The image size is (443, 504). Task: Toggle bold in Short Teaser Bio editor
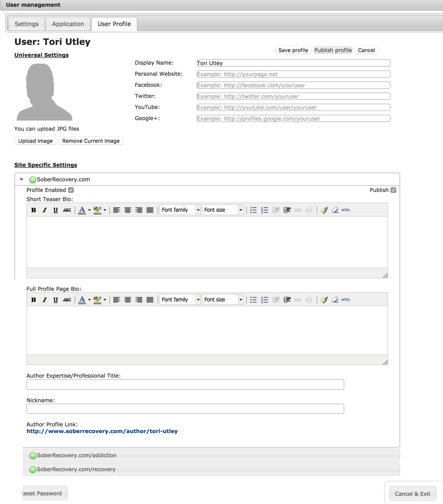coord(34,210)
